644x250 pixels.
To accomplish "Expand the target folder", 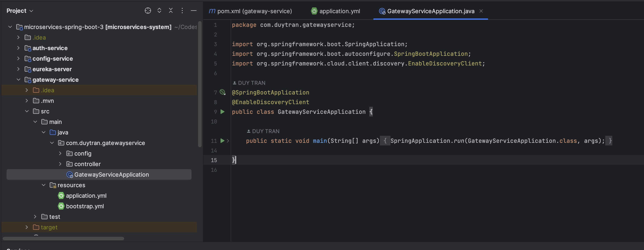I will (x=26, y=227).
